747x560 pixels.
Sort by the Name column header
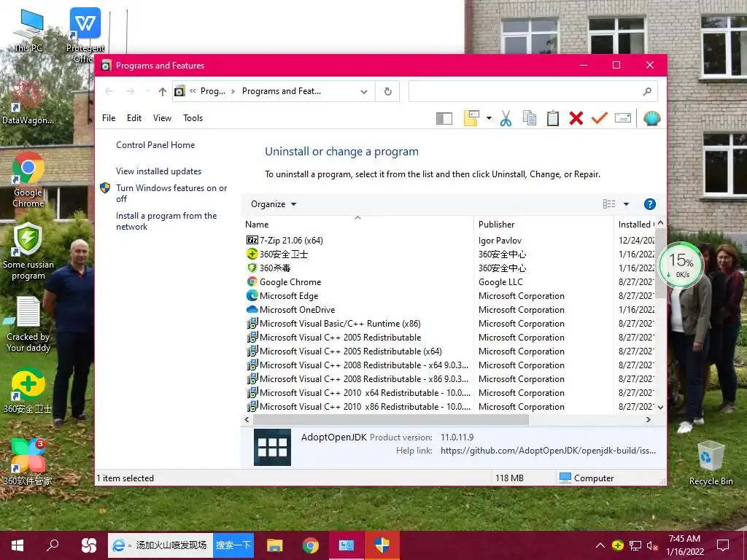[x=357, y=225]
